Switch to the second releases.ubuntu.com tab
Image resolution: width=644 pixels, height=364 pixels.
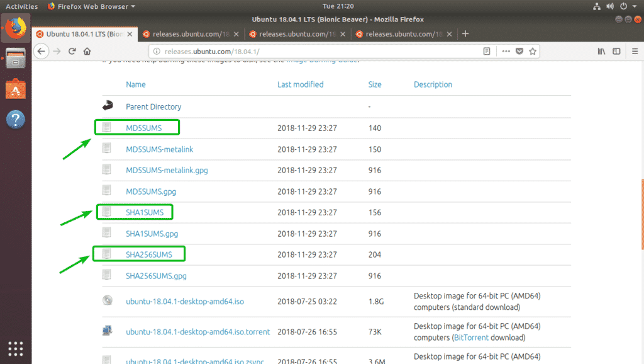pyautogui.click(x=191, y=34)
